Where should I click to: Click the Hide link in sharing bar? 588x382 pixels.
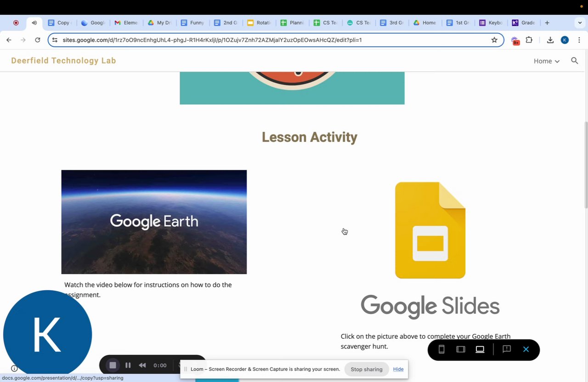click(398, 369)
